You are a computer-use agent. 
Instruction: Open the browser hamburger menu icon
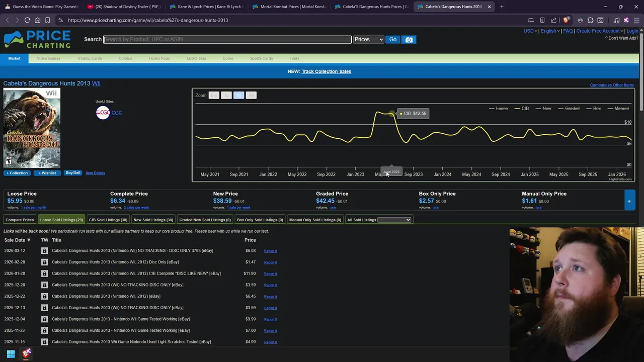637,20
